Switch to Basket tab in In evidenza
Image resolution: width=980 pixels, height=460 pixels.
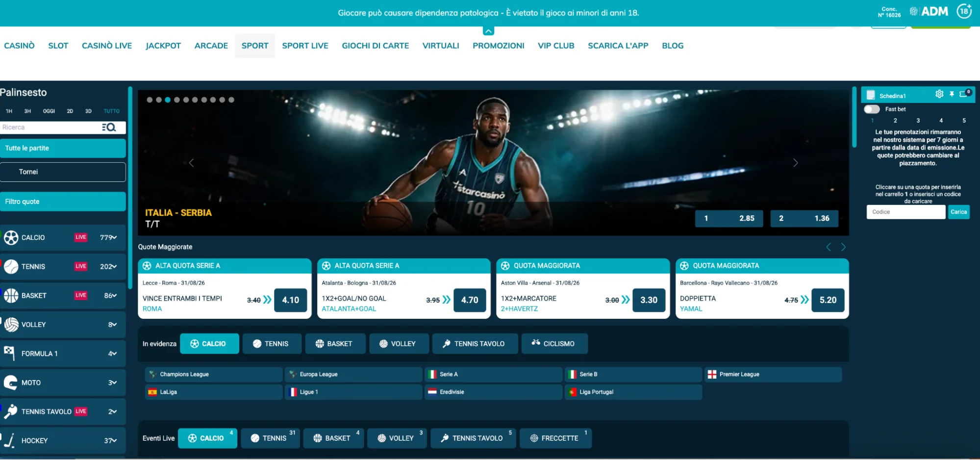click(335, 344)
